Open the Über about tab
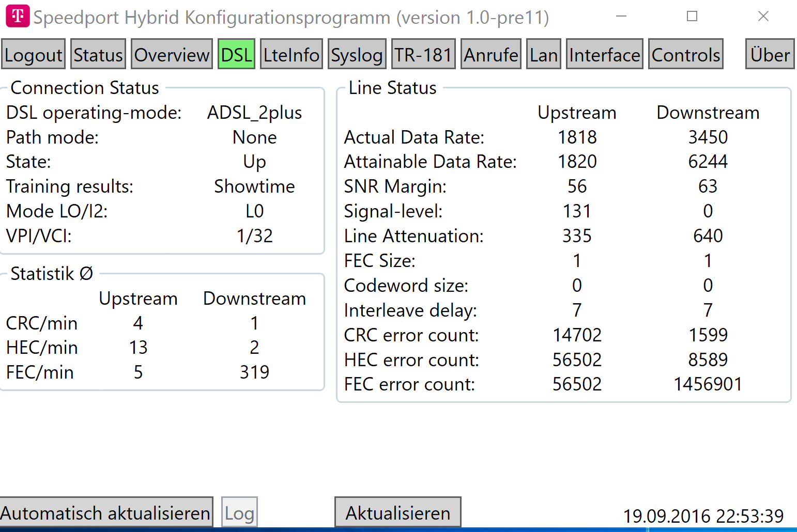The width and height of the screenshot is (797, 532). coord(770,54)
